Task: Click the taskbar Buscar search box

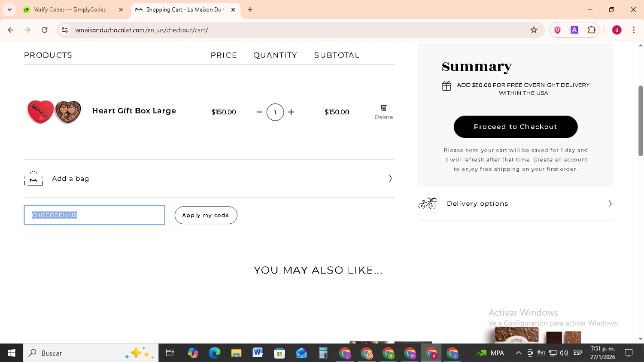Action: coord(91,353)
